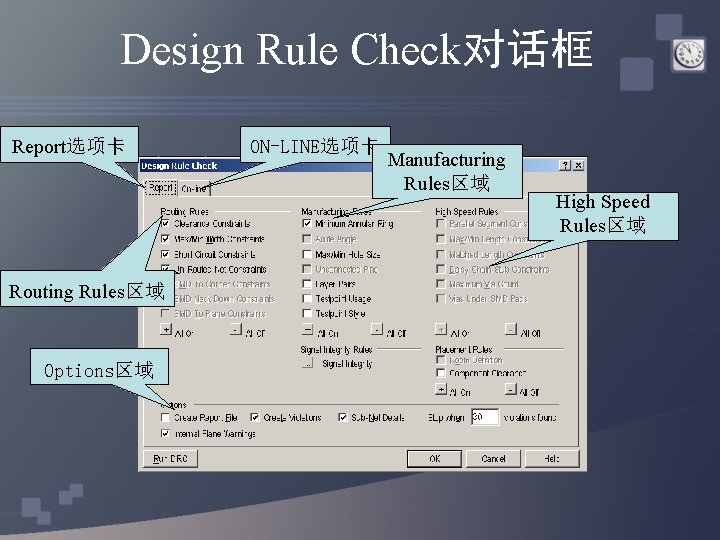This screenshot has height=540, width=720.
Task: Toggle Max/Min Length Constraints checkbox
Action: (x=440, y=239)
